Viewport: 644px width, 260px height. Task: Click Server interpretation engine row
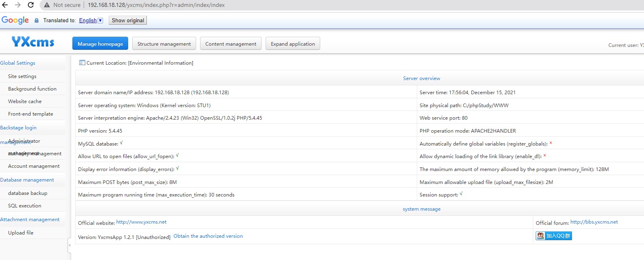point(246,118)
